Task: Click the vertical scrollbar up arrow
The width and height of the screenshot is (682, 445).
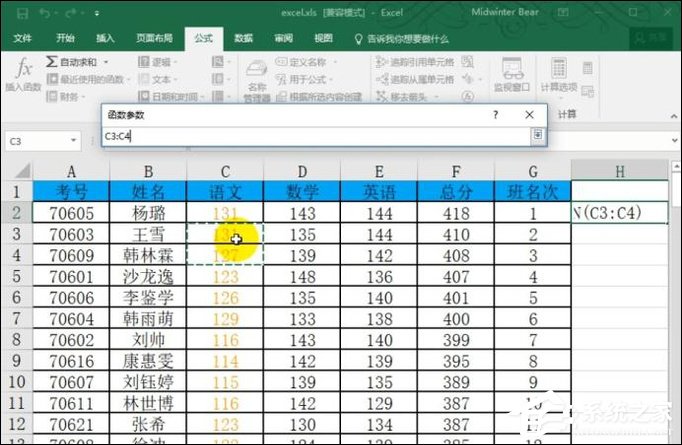Action: (x=676, y=166)
